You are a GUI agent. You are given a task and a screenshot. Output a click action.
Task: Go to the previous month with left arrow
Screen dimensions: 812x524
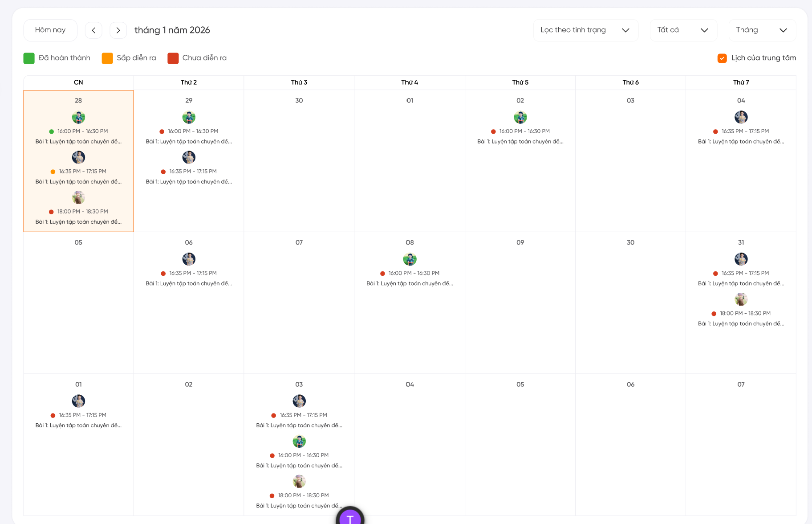[x=93, y=30]
